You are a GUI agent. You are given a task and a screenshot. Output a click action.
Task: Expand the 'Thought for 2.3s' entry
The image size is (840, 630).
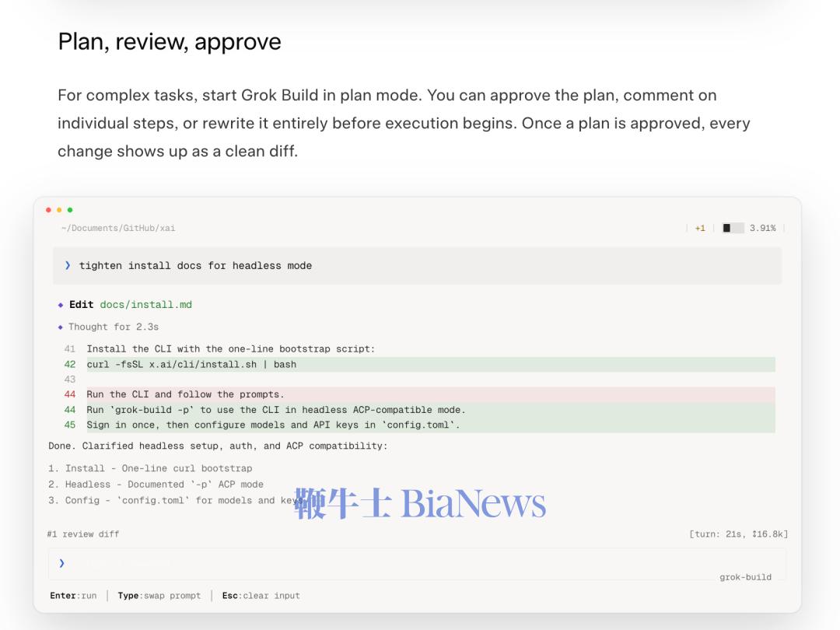114,327
